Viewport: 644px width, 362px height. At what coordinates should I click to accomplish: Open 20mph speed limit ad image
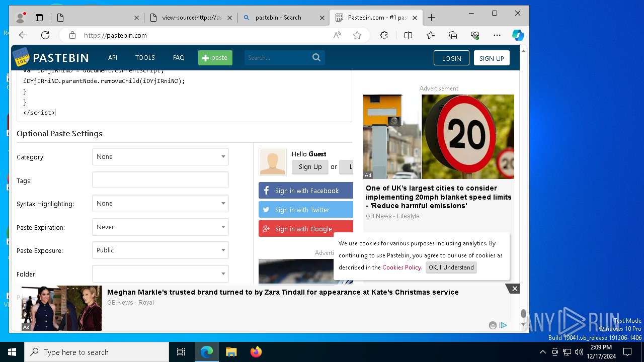[x=439, y=137]
